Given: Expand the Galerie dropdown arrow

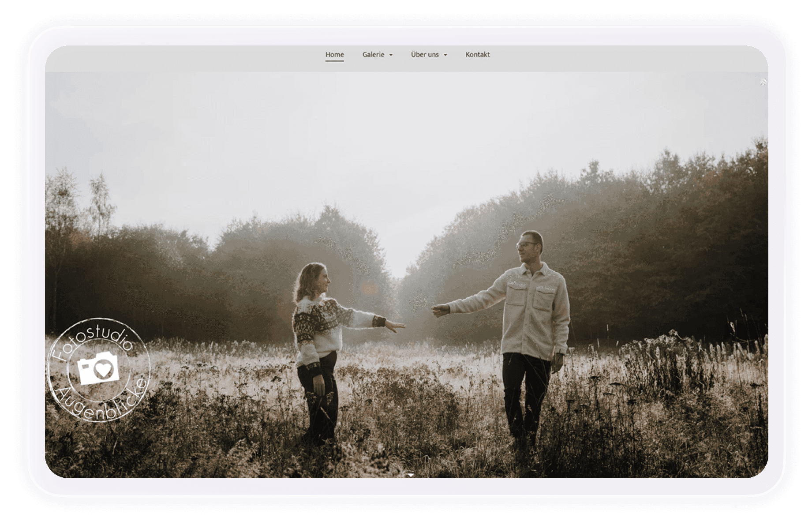Looking at the screenshot, I should pos(391,55).
